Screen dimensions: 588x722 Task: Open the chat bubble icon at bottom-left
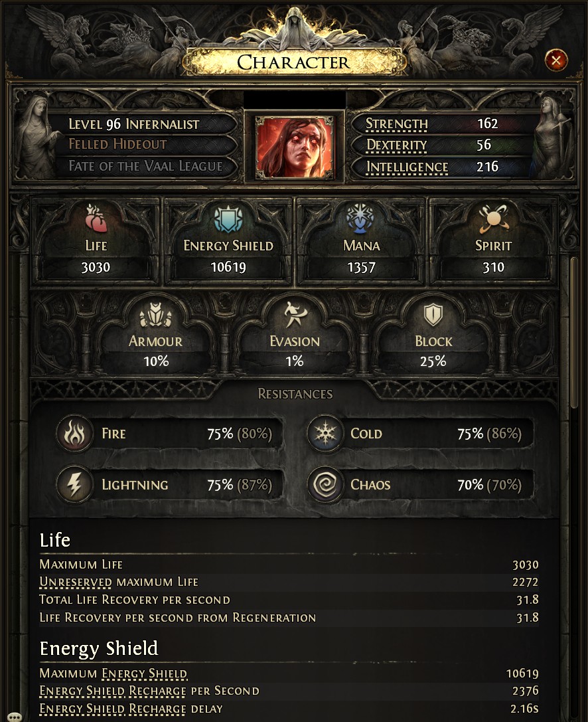[x=15, y=717]
